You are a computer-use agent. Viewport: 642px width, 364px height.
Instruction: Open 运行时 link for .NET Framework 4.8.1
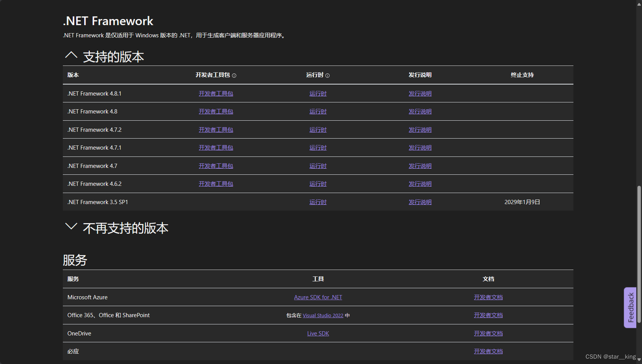[x=318, y=94]
